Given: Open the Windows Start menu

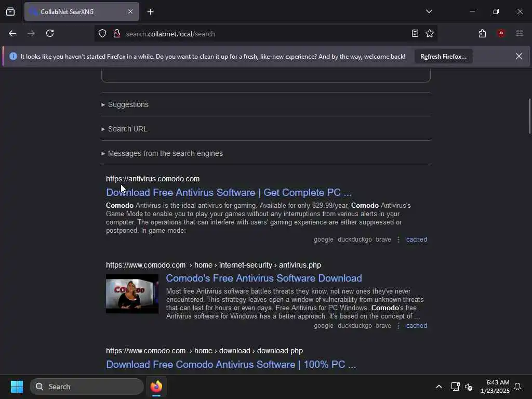Looking at the screenshot, I should 17,387.
